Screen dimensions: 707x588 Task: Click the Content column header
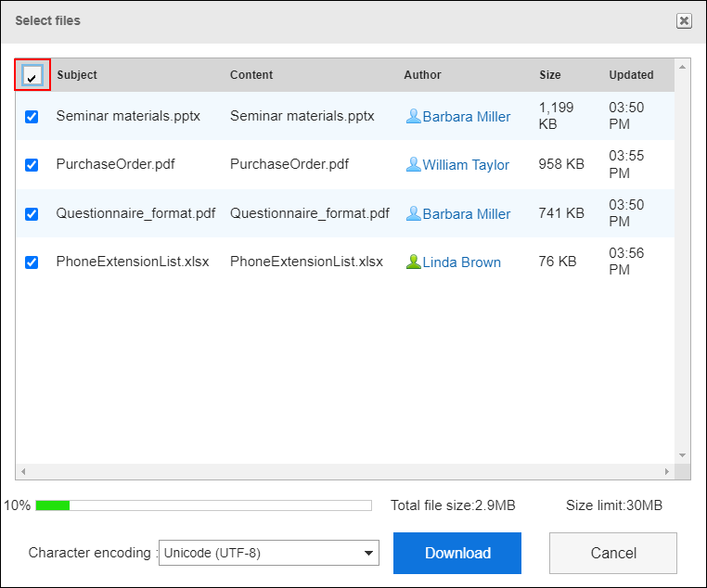pos(251,75)
